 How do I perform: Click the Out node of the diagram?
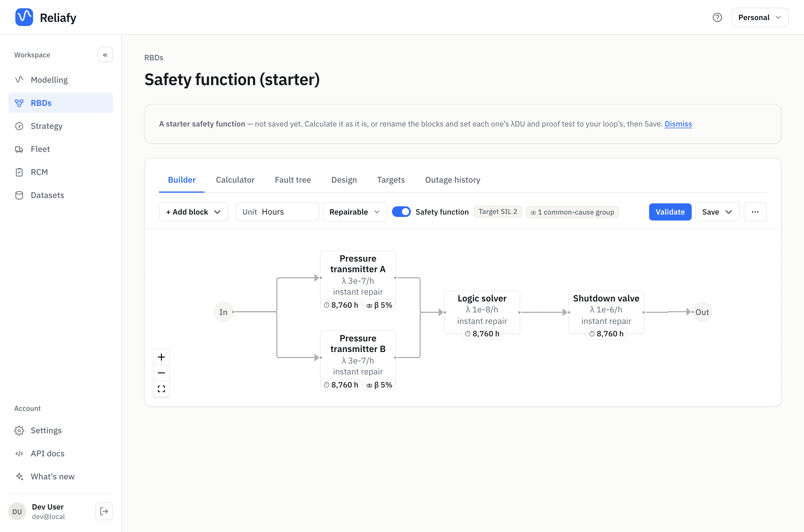pyautogui.click(x=702, y=312)
